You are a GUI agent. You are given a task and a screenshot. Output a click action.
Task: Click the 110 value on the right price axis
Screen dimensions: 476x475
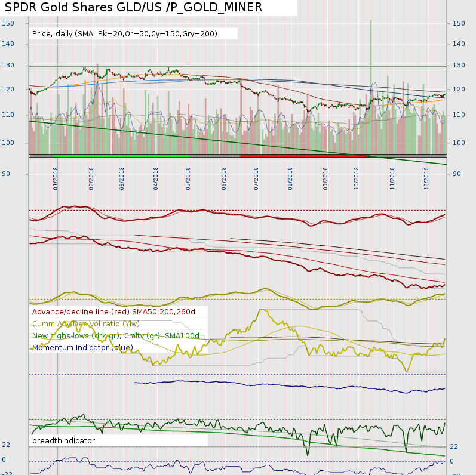coord(459,115)
